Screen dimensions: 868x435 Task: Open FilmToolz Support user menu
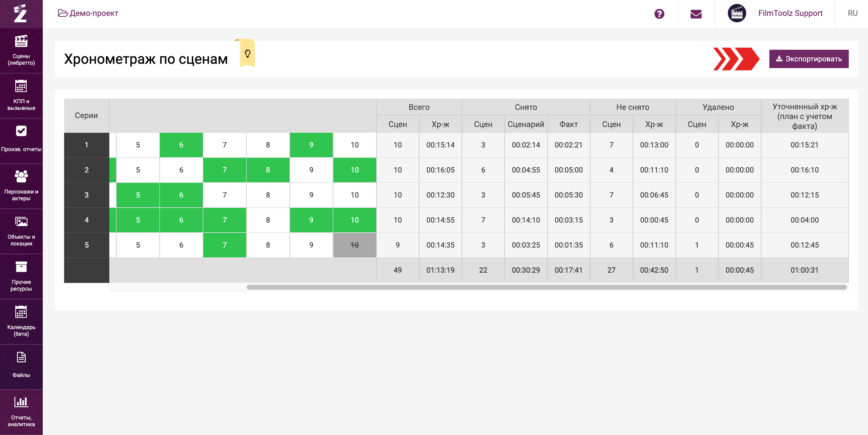pos(790,13)
